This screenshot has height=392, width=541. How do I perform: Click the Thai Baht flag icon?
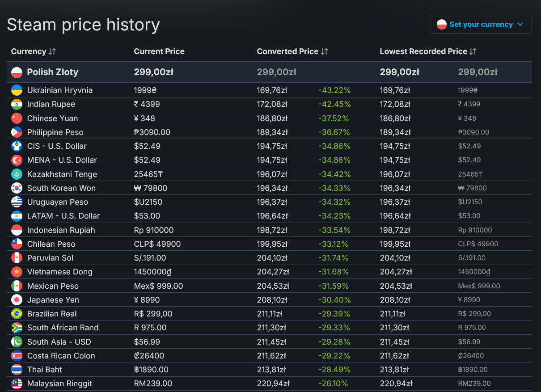[x=17, y=370]
